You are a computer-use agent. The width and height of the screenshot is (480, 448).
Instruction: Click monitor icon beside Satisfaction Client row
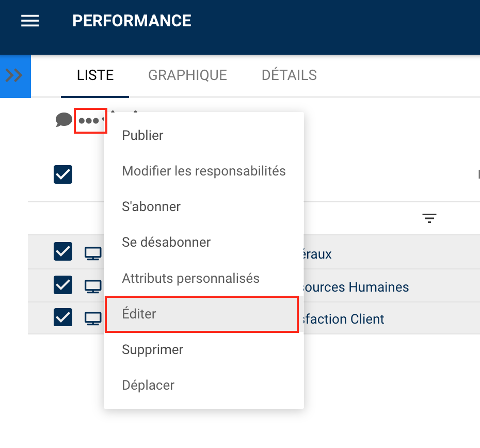click(x=93, y=318)
